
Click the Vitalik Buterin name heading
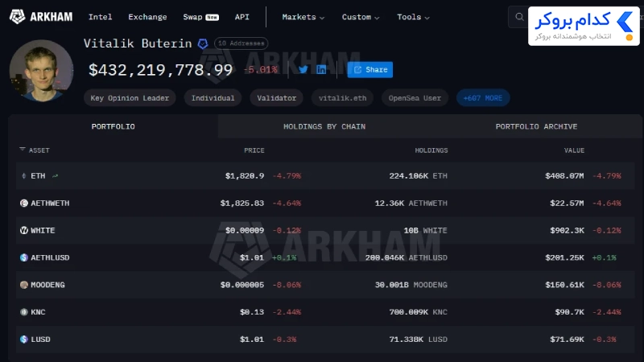[x=138, y=43]
